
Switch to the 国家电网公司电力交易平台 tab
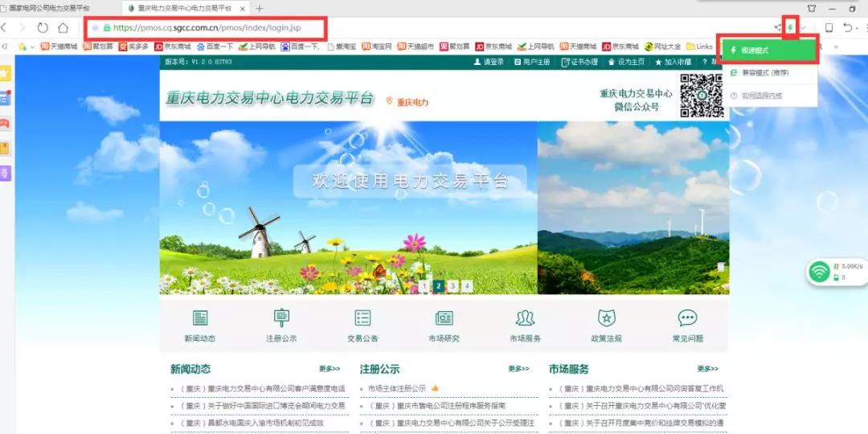(x=56, y=8)
